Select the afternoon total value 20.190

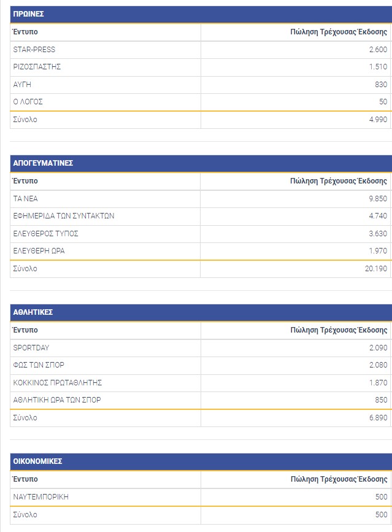click(375, 269)
